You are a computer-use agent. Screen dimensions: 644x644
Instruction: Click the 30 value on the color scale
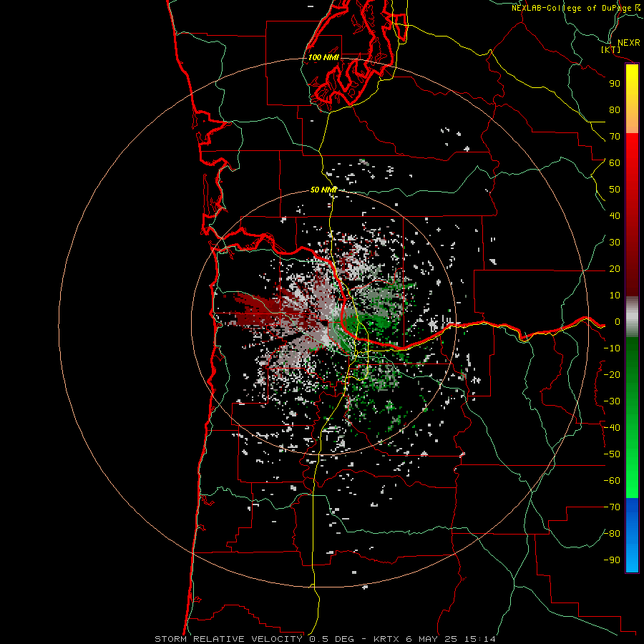click(x=615, y=243)
